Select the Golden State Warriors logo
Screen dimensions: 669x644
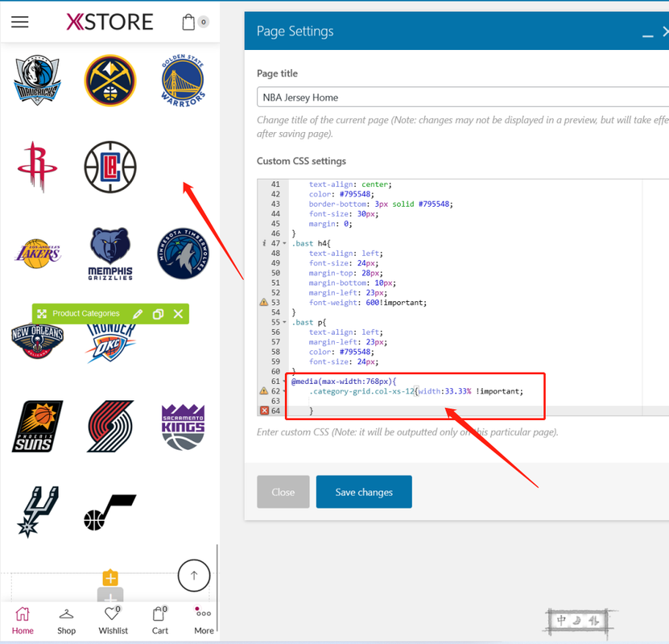tap(183, 80)
